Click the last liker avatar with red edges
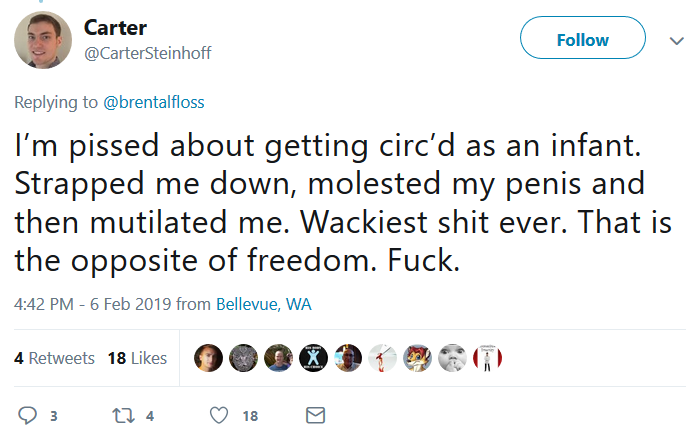Viewport: 691px width, 433px height. [x=487, y=358]
